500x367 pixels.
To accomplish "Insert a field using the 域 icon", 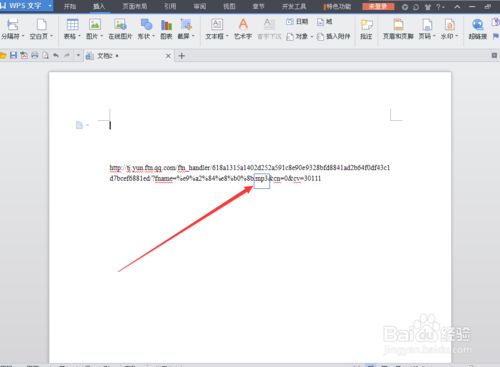I will point(325,22).
